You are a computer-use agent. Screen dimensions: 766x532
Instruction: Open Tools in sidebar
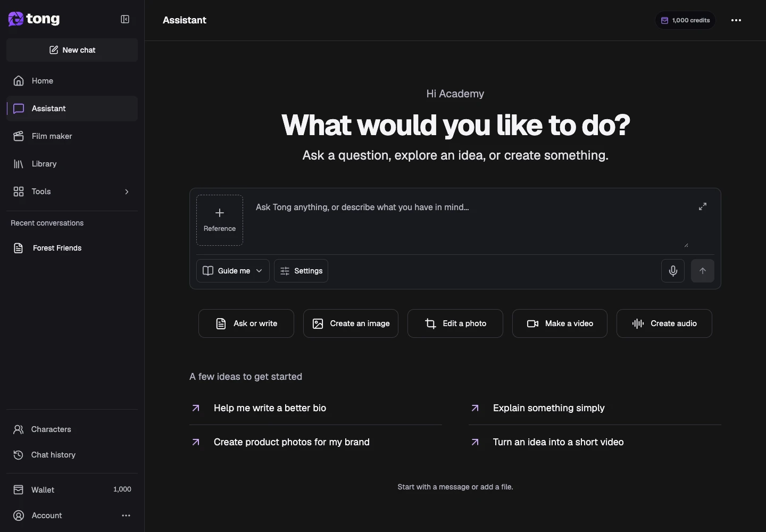(x=72, y=192)
